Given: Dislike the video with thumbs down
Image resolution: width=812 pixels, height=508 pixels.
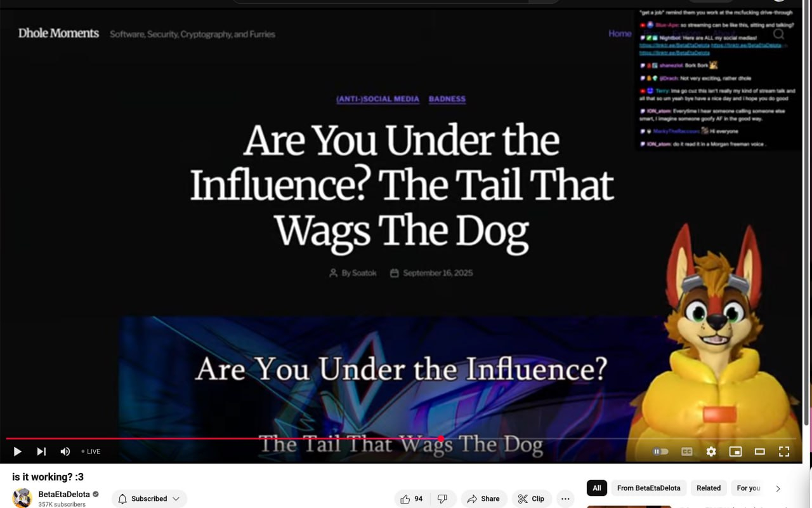Looking at the screenshot, I should click(x=443, y=498).
